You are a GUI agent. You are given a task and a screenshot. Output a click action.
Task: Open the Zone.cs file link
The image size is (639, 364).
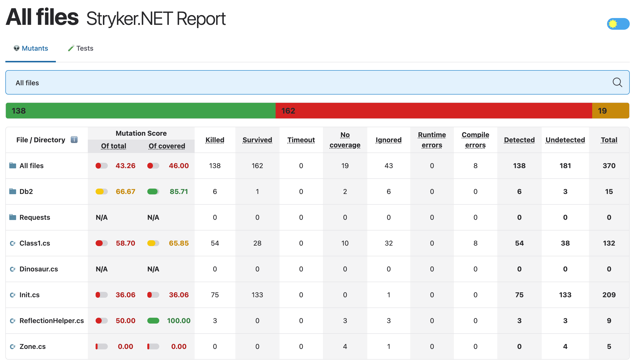point(32,346)
